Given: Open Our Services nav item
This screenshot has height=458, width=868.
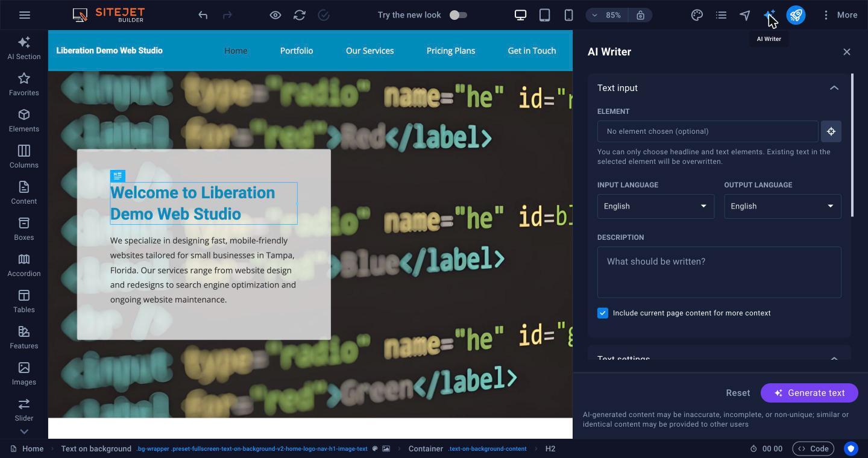Looking at the screenshot, I should pos(370,51).
